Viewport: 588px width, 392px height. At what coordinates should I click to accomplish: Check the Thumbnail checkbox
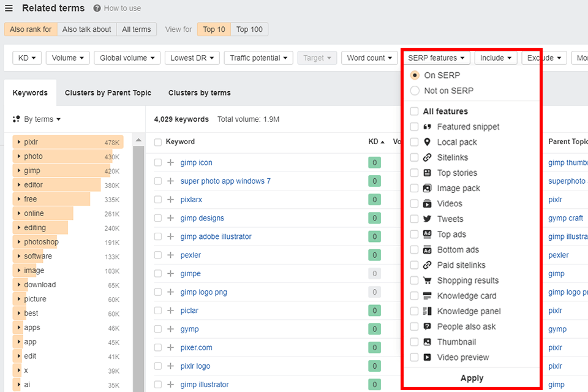[x=414, y=342]
